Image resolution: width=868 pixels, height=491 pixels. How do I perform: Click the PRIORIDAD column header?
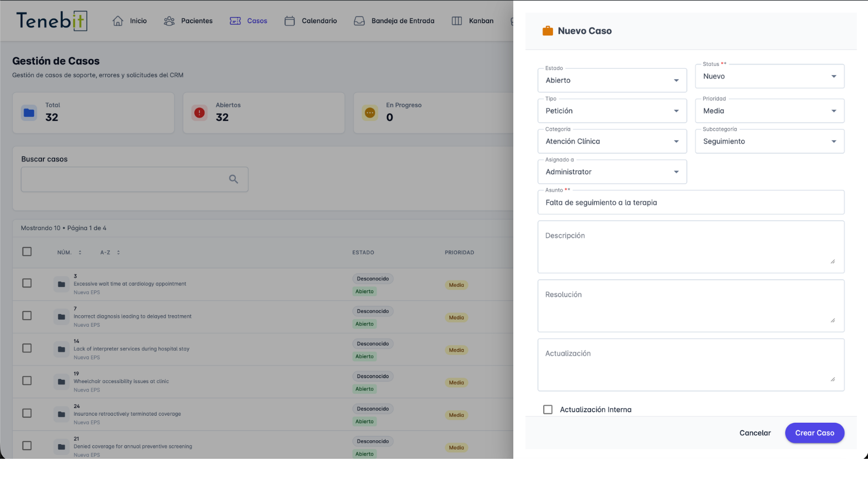459,253
